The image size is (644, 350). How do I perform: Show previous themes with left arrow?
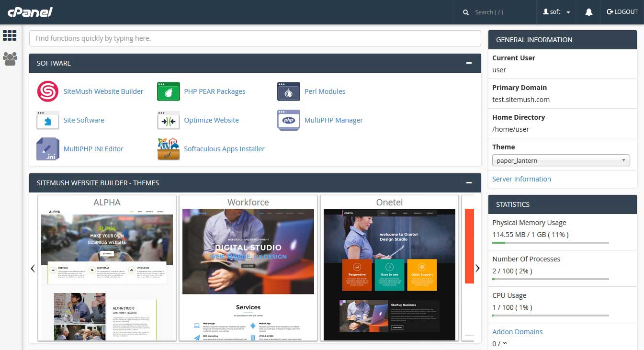33,268
